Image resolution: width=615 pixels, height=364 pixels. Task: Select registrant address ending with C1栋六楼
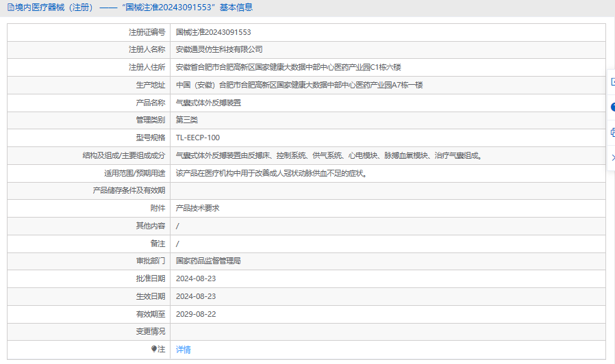[x=288, y=67]
